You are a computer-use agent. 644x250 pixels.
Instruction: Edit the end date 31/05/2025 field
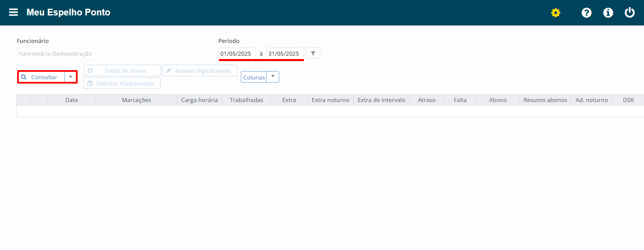point(285,54)
